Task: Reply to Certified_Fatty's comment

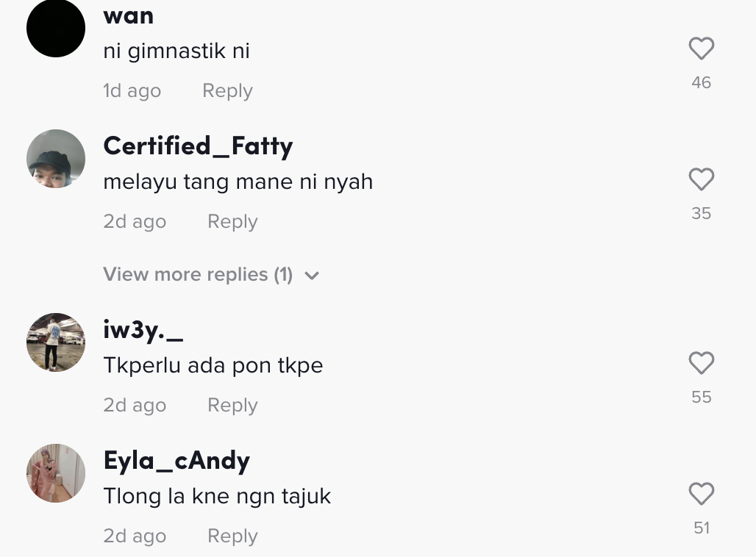Action: [x=232, y=222]
